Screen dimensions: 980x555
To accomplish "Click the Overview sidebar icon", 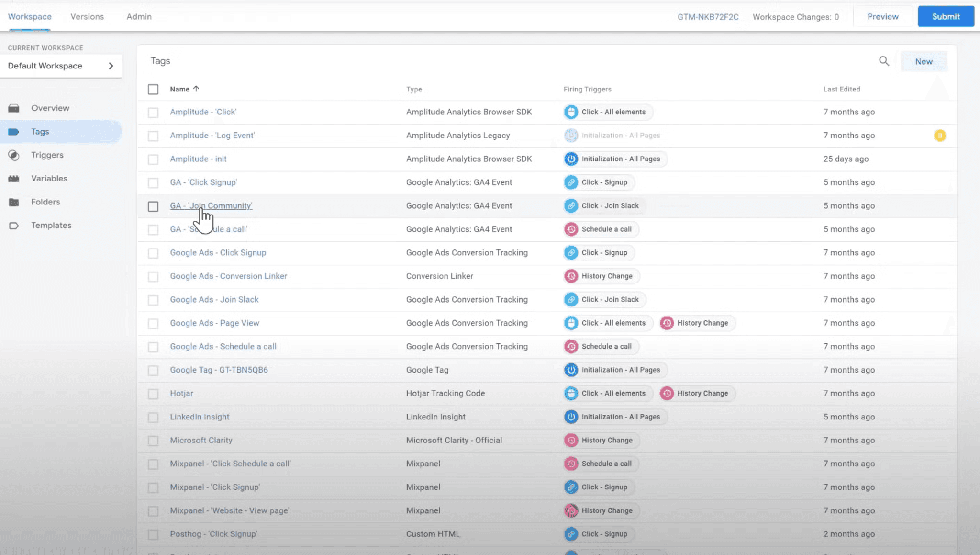I will click(x=14, y=108).
